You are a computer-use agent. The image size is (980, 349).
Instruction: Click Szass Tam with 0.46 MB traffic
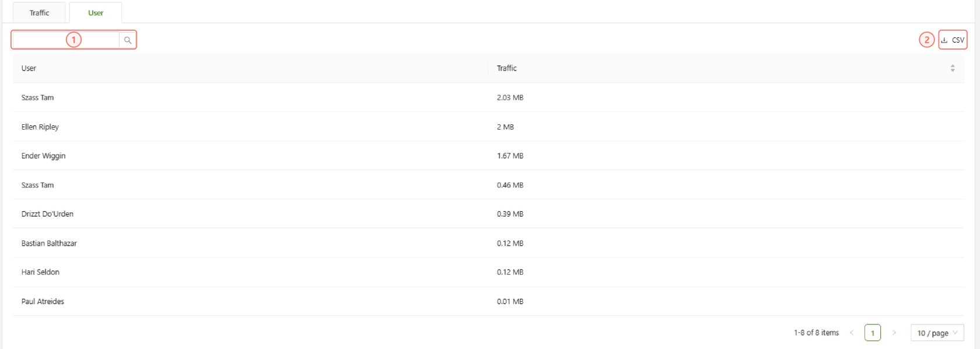[x=37, y=185]
